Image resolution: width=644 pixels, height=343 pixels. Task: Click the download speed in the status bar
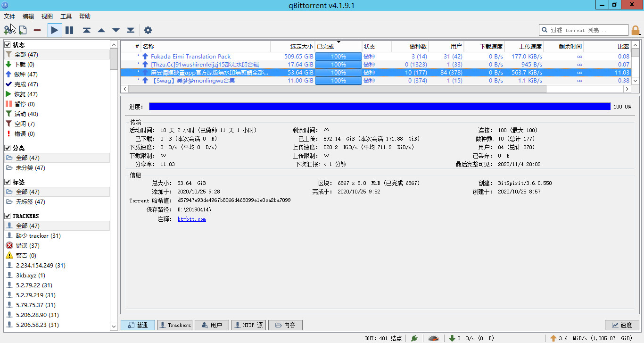(471, 338)
